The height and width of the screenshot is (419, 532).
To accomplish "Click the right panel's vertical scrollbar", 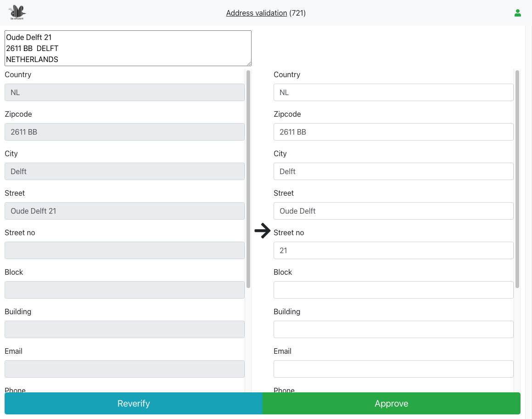I will 517,179.
